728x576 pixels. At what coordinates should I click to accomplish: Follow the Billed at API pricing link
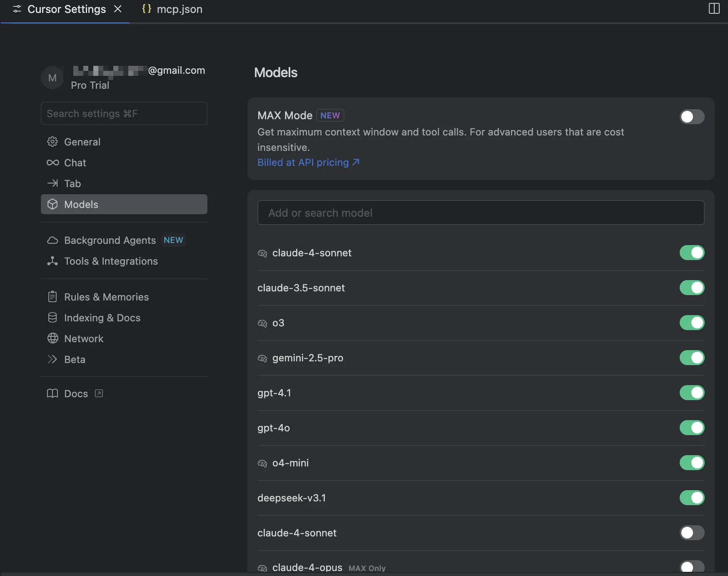pyautogui.click(x=308, y=163)
